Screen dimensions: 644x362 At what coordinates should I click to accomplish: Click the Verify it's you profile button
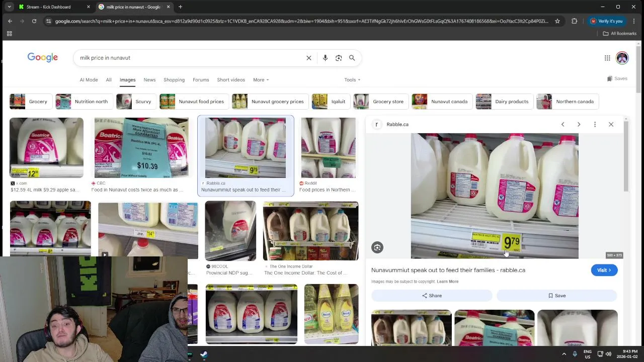click(x=607, y=21)
